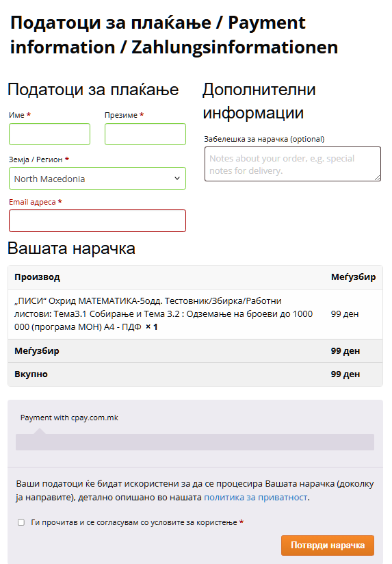392x564 pixels.
Task: Click the Вкупно total row
Action: pyautogui.click(x=195, y=374)
